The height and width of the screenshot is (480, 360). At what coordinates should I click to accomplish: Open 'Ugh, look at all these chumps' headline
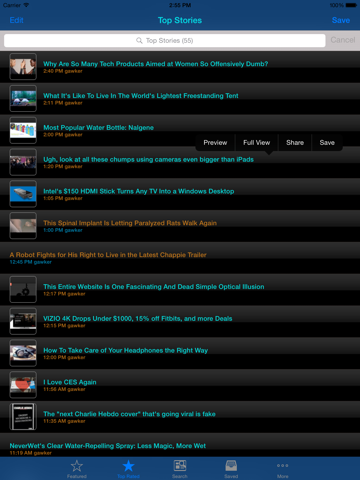coord(148,159)
